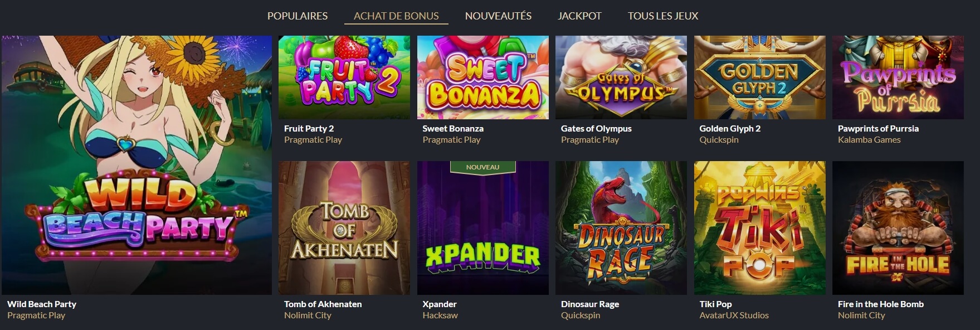Open Golden Glyph 2 game thumbnail

tap(759, 77)
